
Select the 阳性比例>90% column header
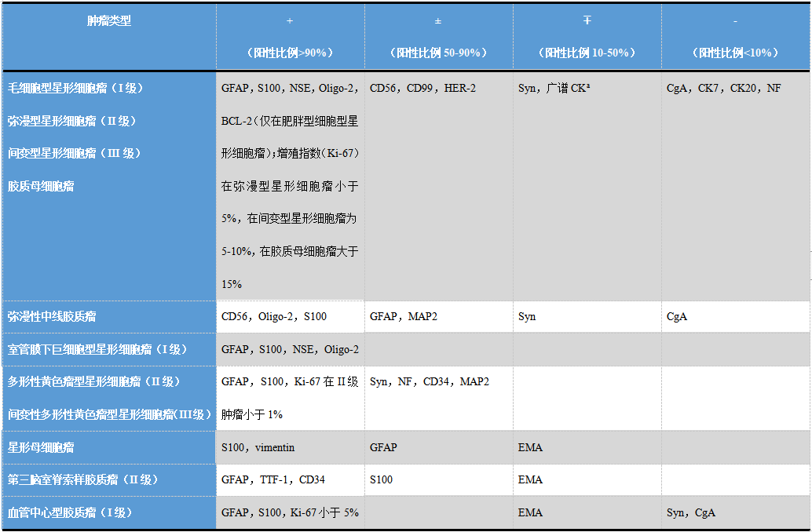point(290,53)
